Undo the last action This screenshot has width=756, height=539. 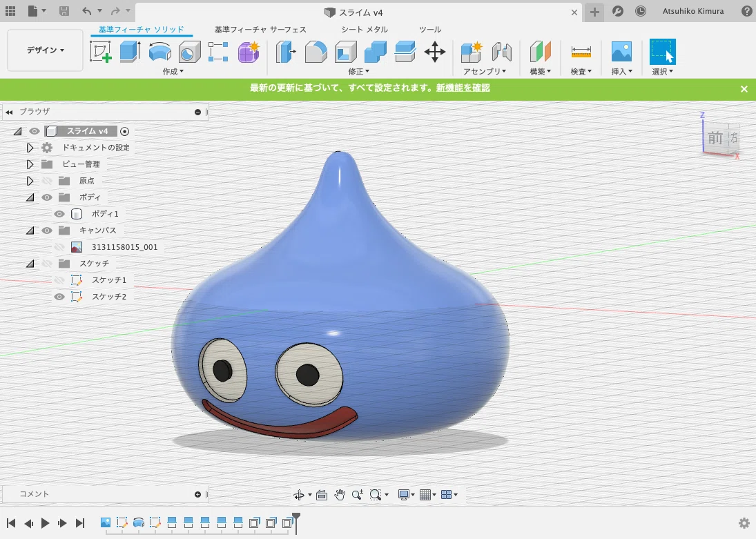pyautogui.click(x=86, y=10)
